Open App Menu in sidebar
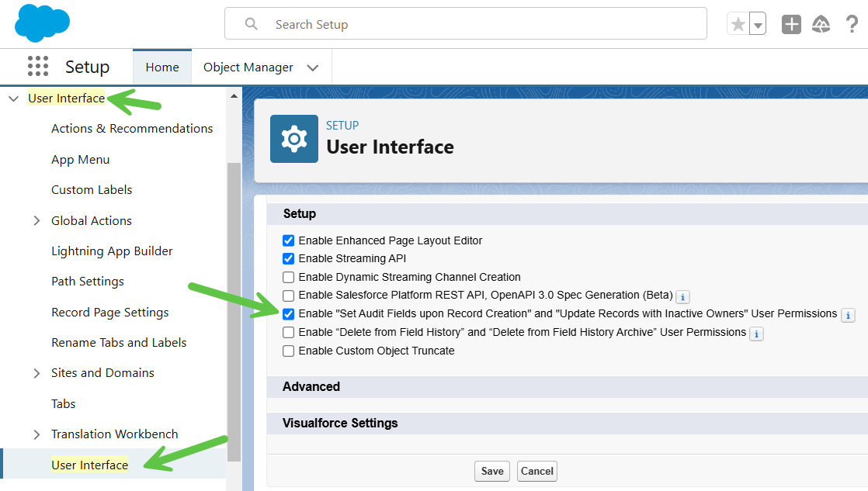 click(x=80, y=159)
